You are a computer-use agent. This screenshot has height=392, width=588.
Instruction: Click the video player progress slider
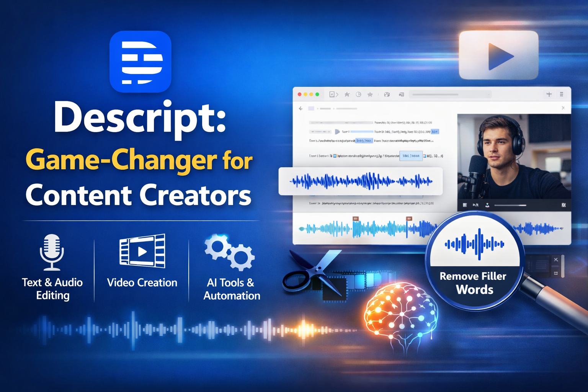[510, 206]
